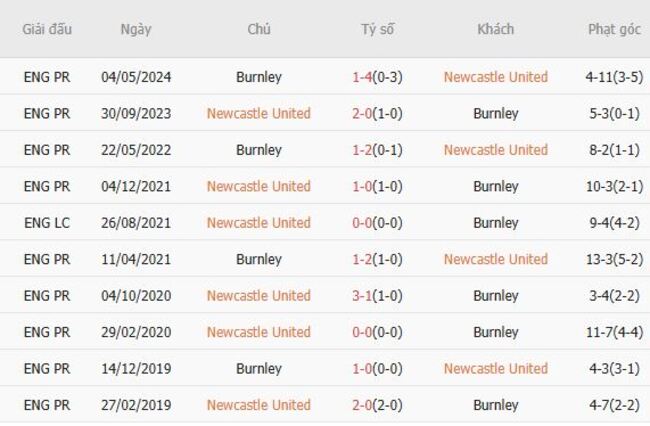Open the 0-0(0-0) score from 26/08/2021
Image resolution: width=650 pixels, height=426 pixels.
tap(377, 223)
